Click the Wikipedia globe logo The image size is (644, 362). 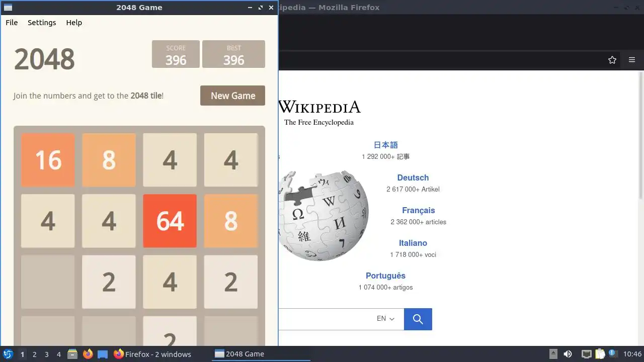(324, 216)
